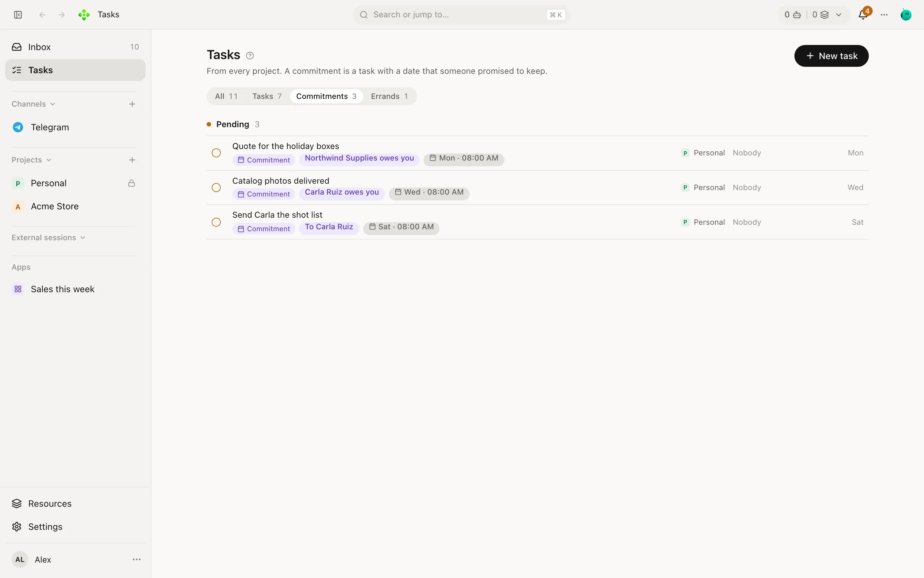
Task: Open the top bar three-dot menu
Action: [884, 14]
